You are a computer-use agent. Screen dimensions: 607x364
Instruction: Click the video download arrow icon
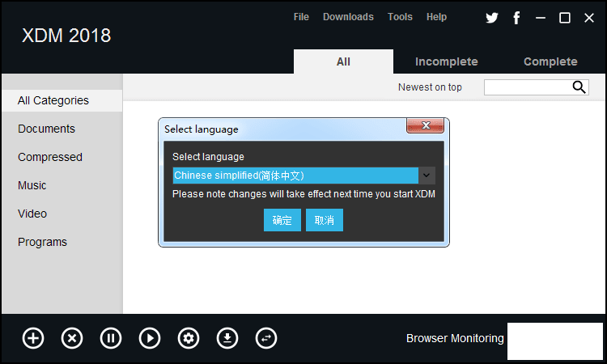(x=227, y=338)
